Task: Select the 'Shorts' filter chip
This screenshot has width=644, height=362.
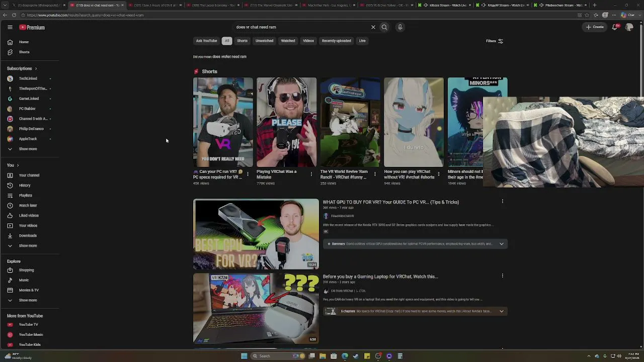Action: tap(242, 41)
